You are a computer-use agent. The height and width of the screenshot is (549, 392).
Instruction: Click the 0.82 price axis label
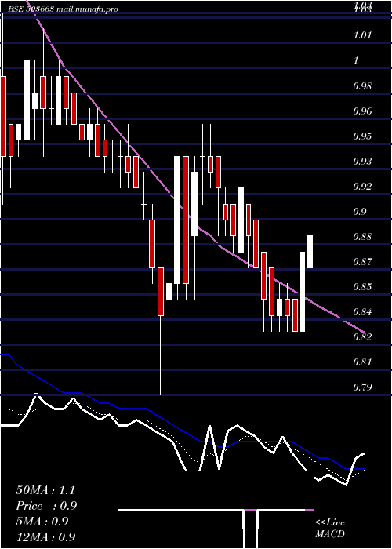point(362,337)
